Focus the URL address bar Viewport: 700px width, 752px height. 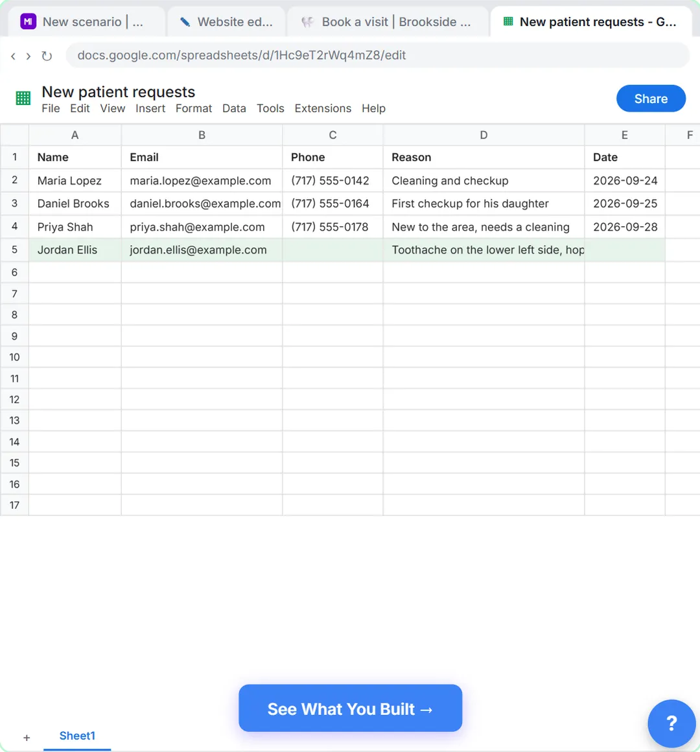pyautogui.click(x=378, y=56)
